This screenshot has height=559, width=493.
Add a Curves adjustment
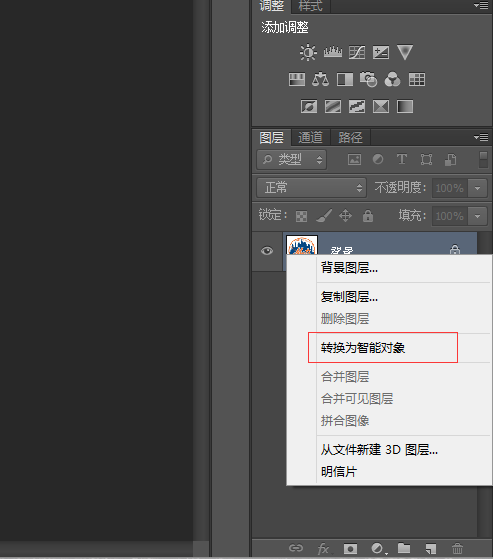[x=357, y=52]
